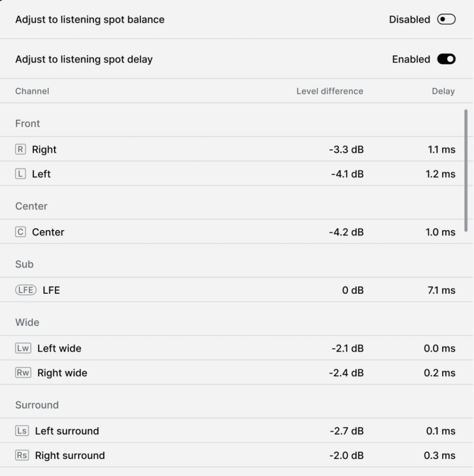Click the Right surround 0.3 ms delay
The image size is (474, 476).
(440, 456)
